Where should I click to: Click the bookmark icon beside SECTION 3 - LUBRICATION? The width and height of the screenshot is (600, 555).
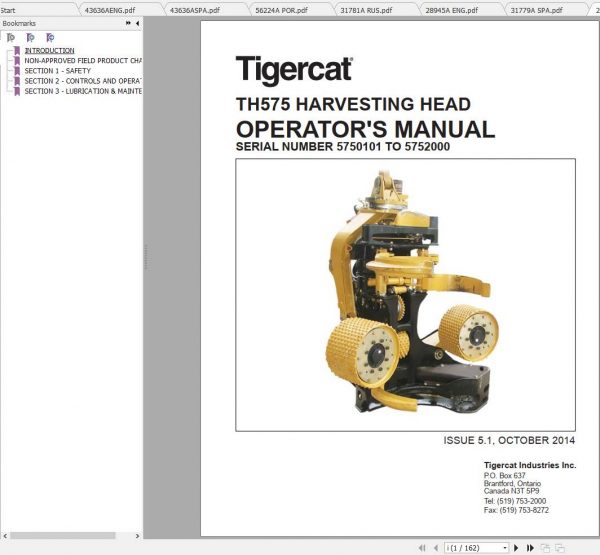pyautogui.click(x=17, y=91)
